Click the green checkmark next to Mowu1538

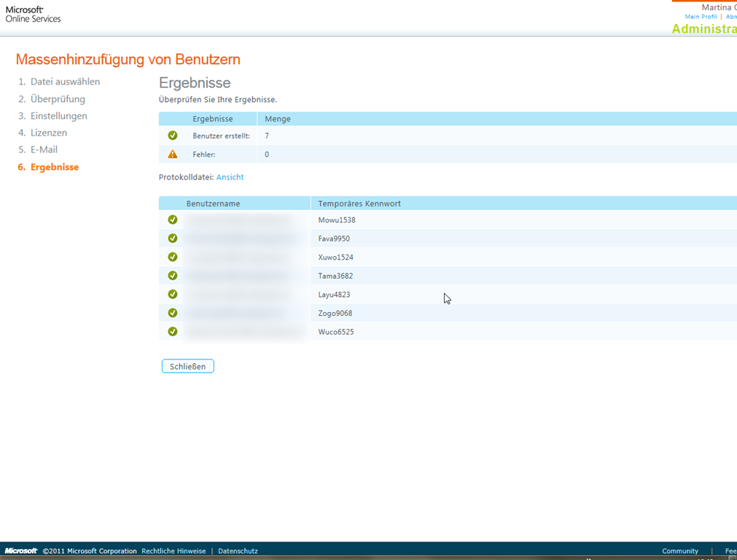[173, 219]
